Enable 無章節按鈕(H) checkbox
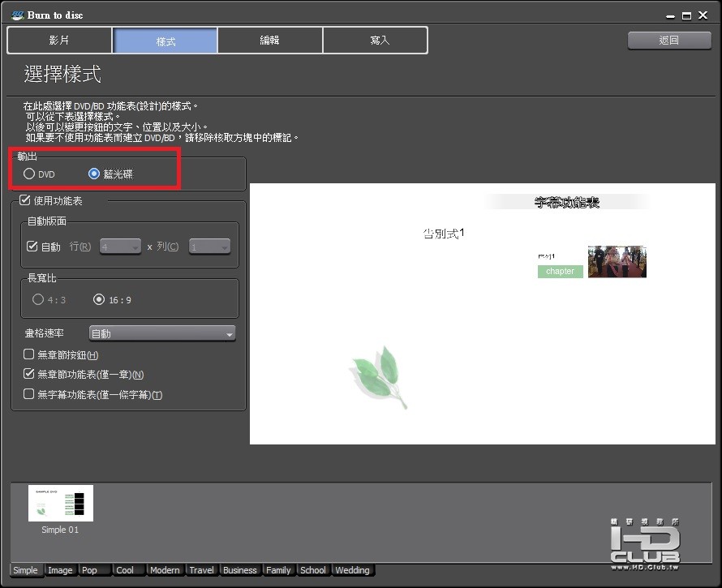 [x=28, y=354]
